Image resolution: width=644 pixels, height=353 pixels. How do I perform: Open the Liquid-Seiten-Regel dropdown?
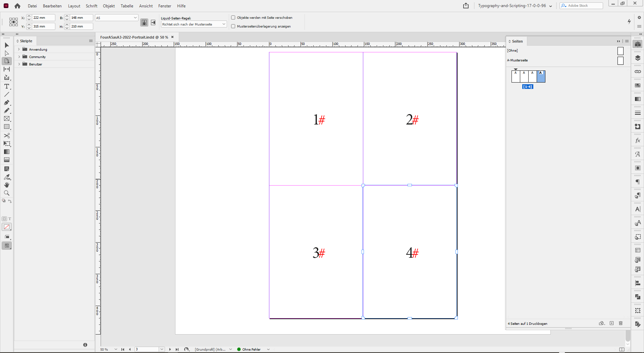(x=194, y=24)
